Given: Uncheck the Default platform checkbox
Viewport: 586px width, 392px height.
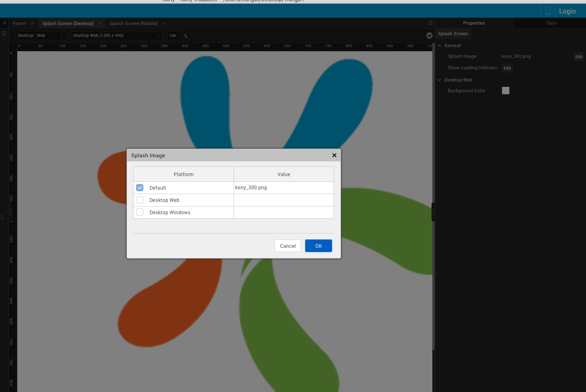Looking at the screenshot, I should (140, 188).
